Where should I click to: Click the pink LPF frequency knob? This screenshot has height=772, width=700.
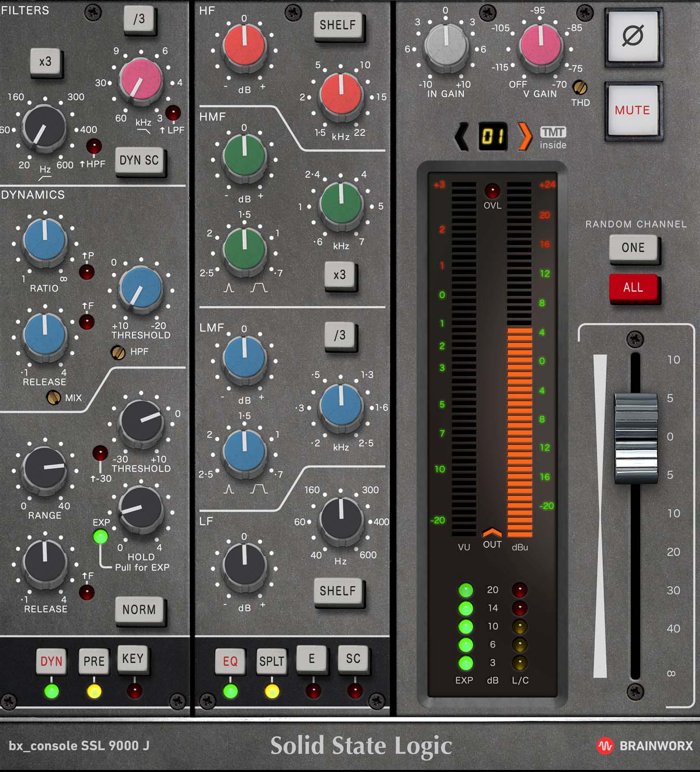140,80
